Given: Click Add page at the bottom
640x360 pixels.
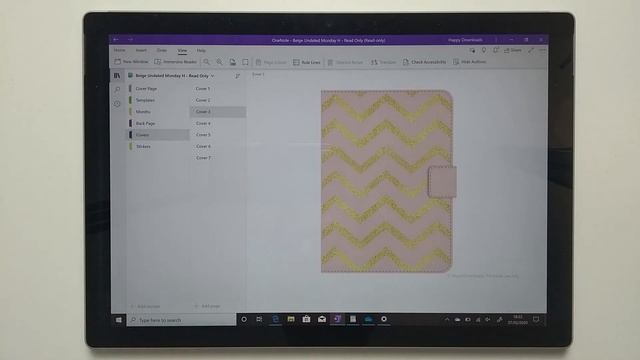Looking at the screenshot, I should pos(208,306).
